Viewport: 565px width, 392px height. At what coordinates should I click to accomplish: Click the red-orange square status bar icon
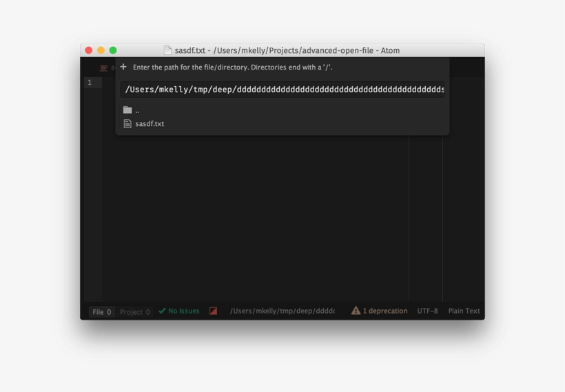tap(214, 311)
